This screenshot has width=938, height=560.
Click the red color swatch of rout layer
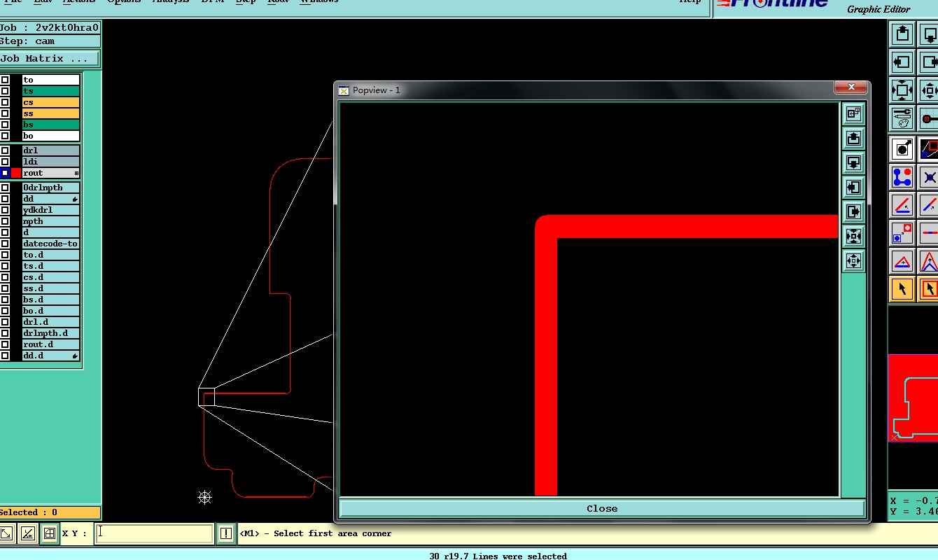[16, 173]
